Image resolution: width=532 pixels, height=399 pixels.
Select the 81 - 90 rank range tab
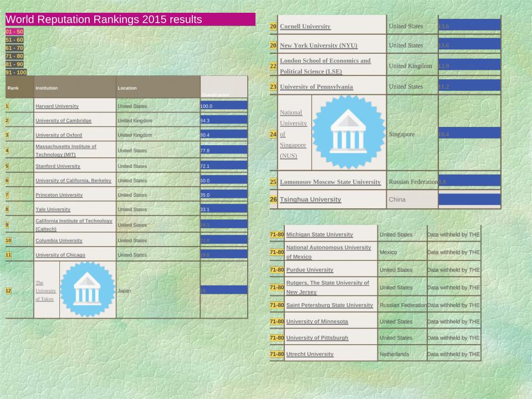pos(14,64)
